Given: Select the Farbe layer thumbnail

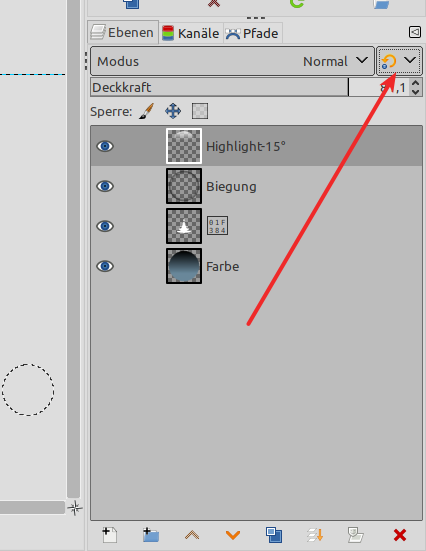Looking at the screenshot, I should (x=184, y=266).
